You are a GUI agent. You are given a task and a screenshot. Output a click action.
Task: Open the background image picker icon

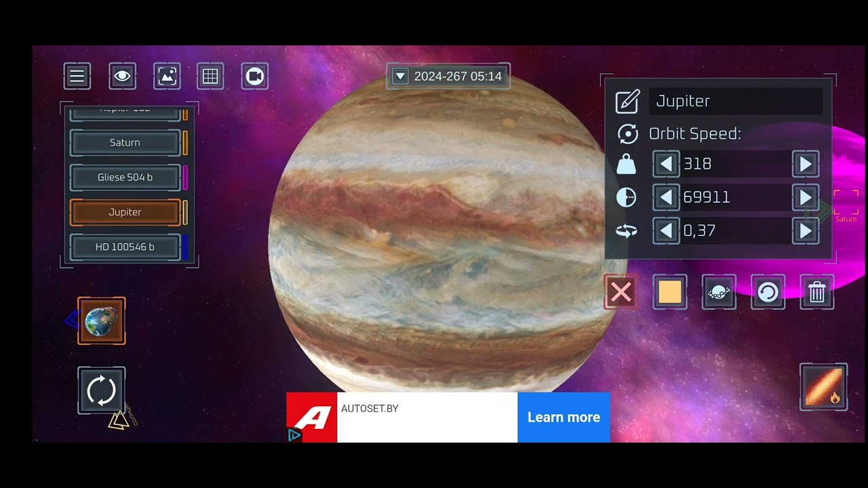[167, 77]
